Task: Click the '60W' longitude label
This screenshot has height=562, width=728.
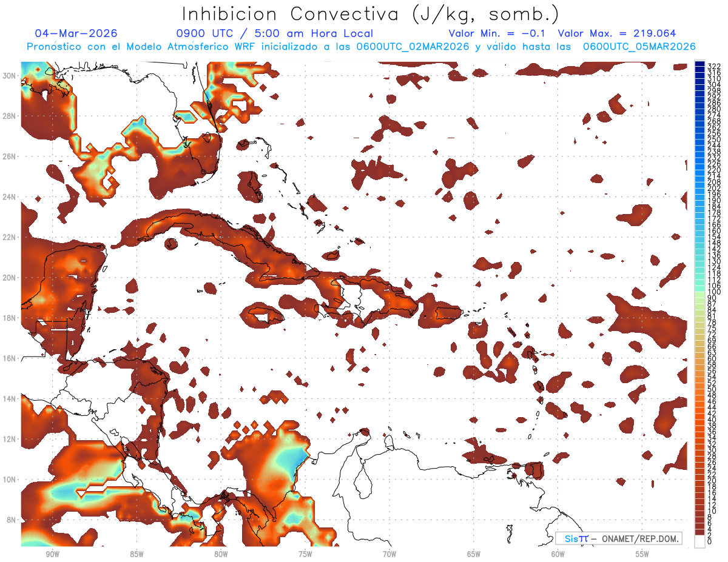Action: [x=558, y=554]
